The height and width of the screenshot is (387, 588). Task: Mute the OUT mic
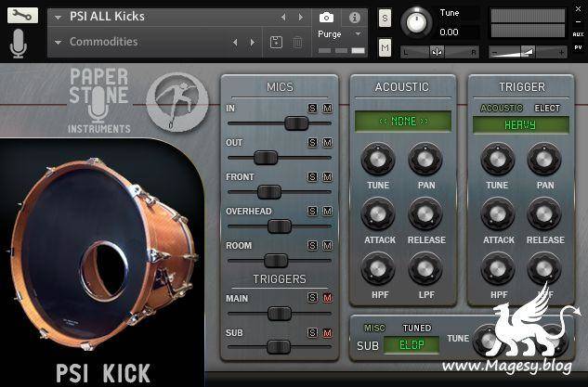(x=327, y=143)
